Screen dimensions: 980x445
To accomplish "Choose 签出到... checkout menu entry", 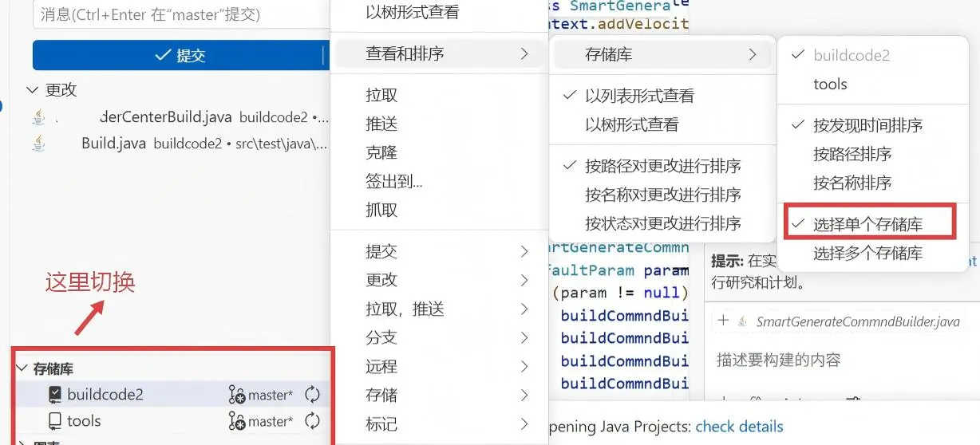I will (438, 181).
